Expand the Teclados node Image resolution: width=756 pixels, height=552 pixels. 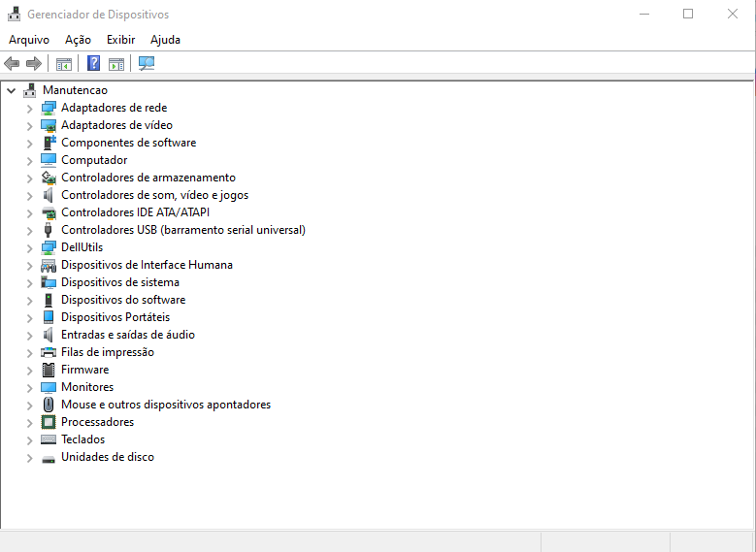point(29,440)
